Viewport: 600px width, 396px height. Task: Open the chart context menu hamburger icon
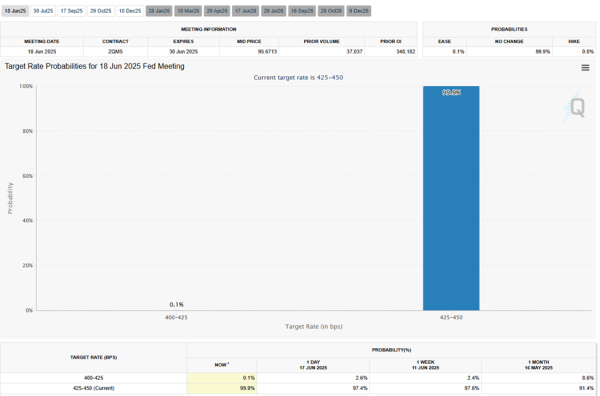click(x=585, y=68)
